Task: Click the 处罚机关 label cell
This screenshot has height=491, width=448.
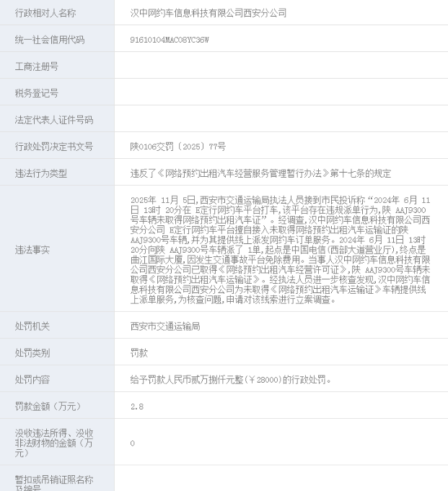Action: [x=32, y=326]
